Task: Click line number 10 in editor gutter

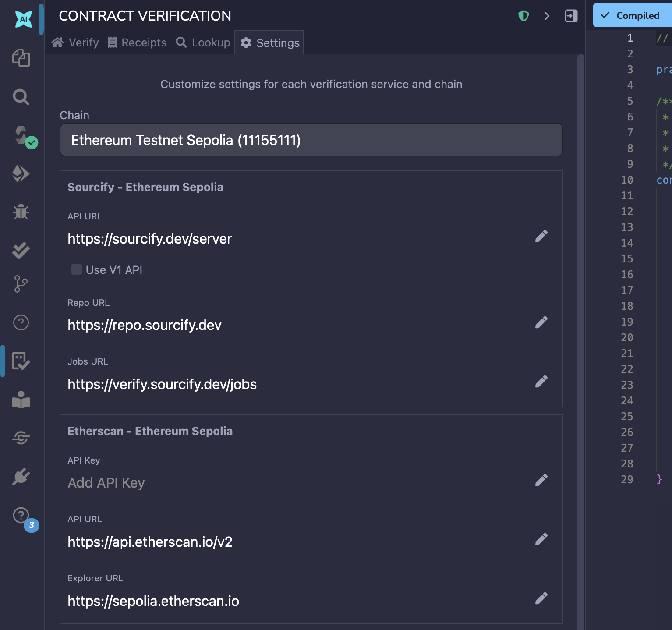Action: point(627,180)
